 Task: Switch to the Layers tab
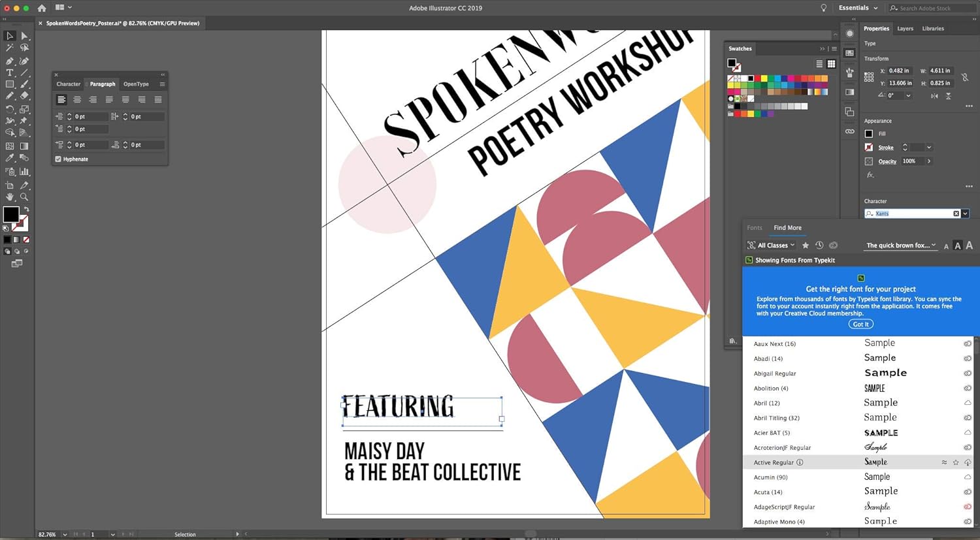(905, 29)
